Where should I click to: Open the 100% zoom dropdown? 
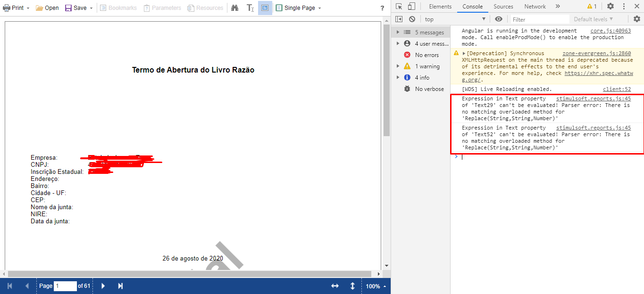(376, 286)
